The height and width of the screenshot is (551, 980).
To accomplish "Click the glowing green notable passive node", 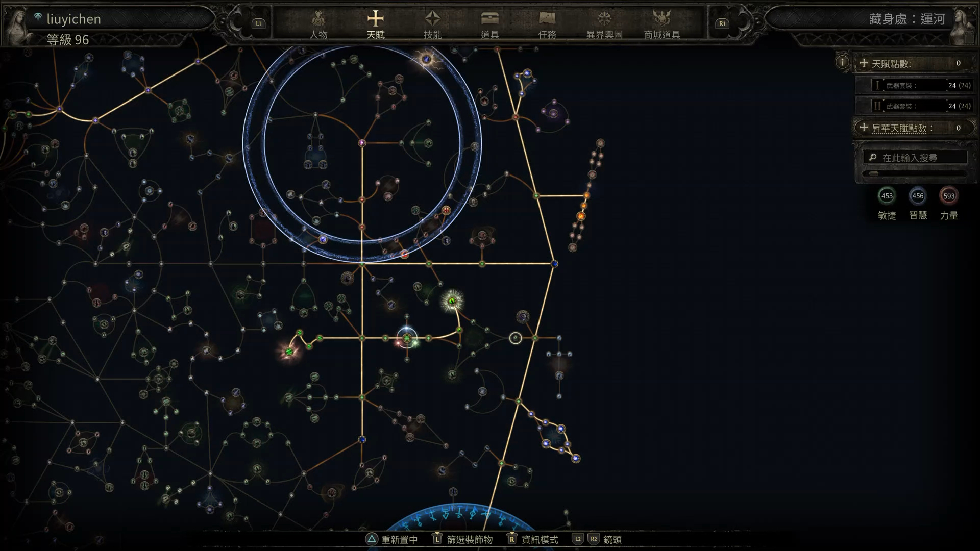I will [452, 301].
